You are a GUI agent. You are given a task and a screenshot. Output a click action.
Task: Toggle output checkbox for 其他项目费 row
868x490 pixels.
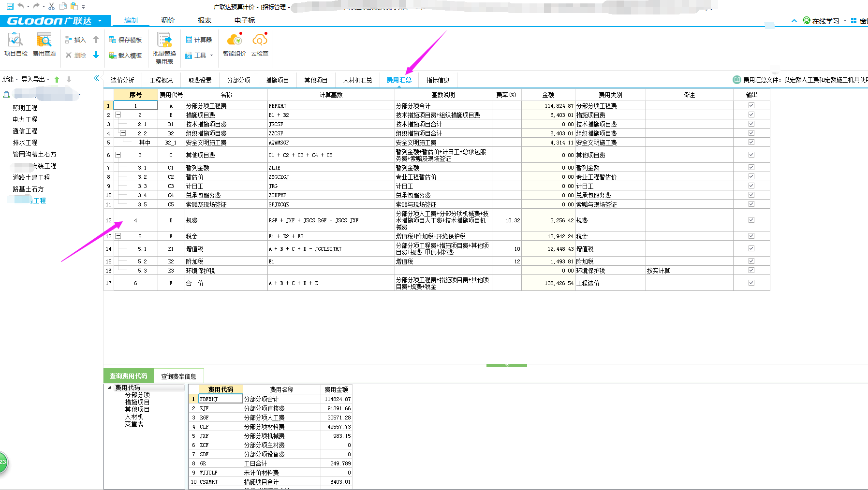point(751,155)
